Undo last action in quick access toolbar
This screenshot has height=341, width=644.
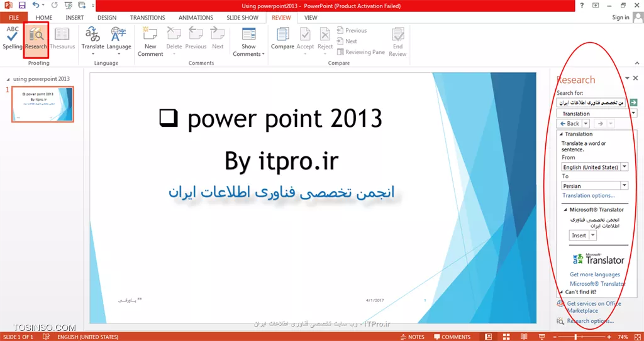[36, 6]
